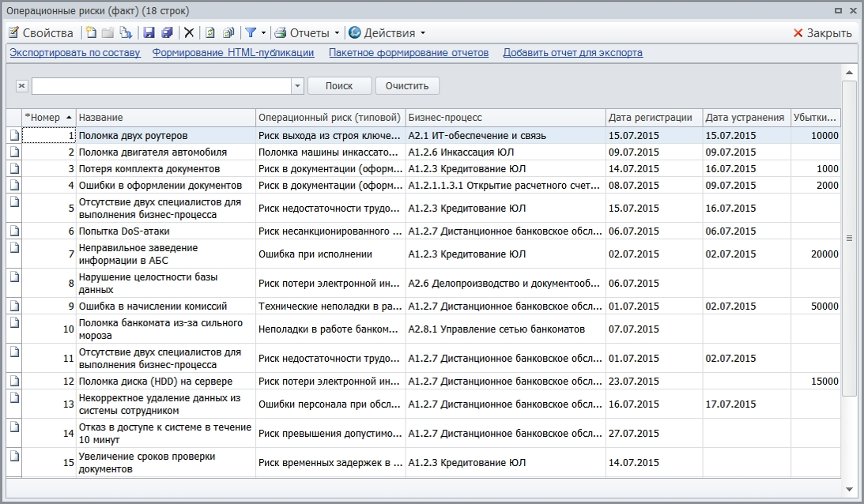Viewport: 864px width, 504px height.
Task: Click the single floppy disk Save icon
Action: point(149,33)
